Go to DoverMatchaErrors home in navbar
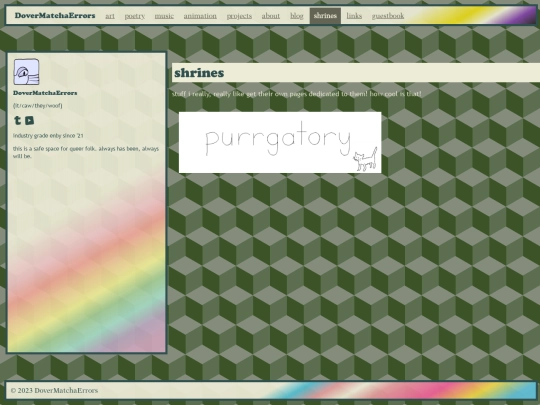The height and width of the screenshot is (405, 540). (55, 15)
